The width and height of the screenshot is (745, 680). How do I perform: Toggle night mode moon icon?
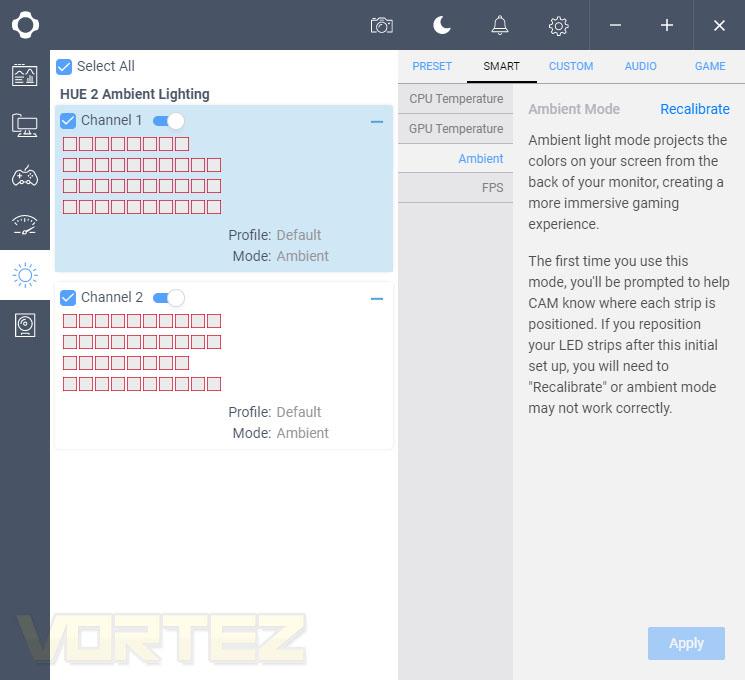pos(441,25)
